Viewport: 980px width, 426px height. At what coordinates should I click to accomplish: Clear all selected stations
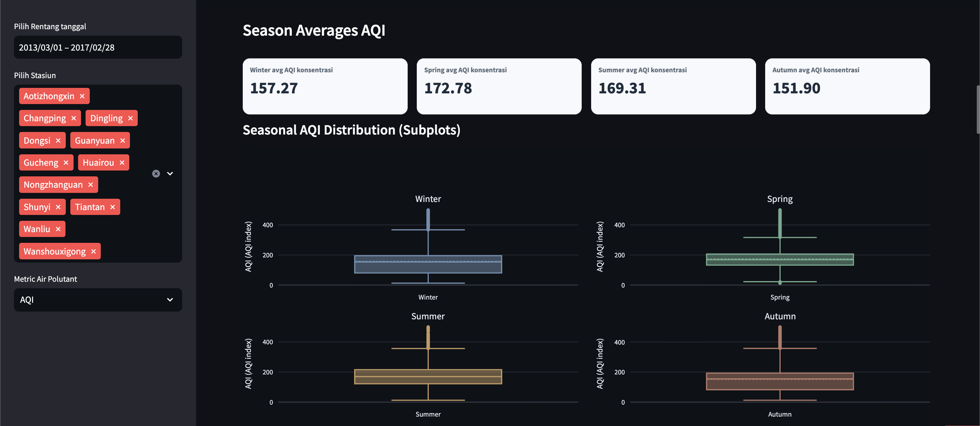click(156, 173)
